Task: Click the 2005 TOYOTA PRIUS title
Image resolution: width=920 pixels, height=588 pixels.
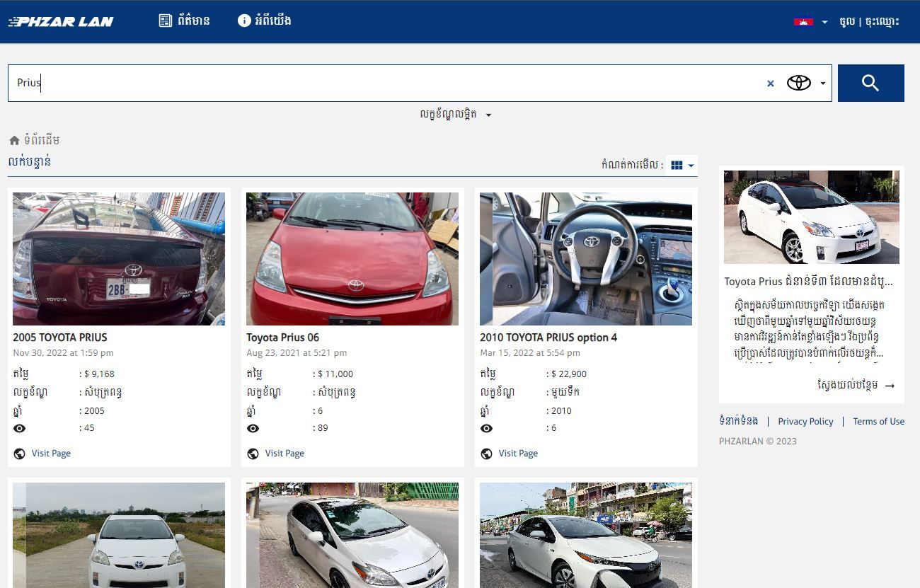Action: coord(60,338)
